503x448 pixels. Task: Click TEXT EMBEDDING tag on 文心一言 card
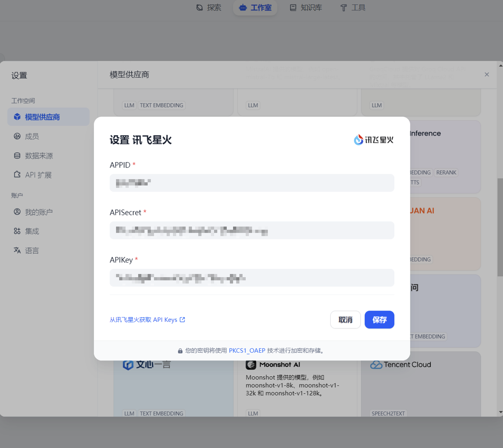(x=162, y=413)
